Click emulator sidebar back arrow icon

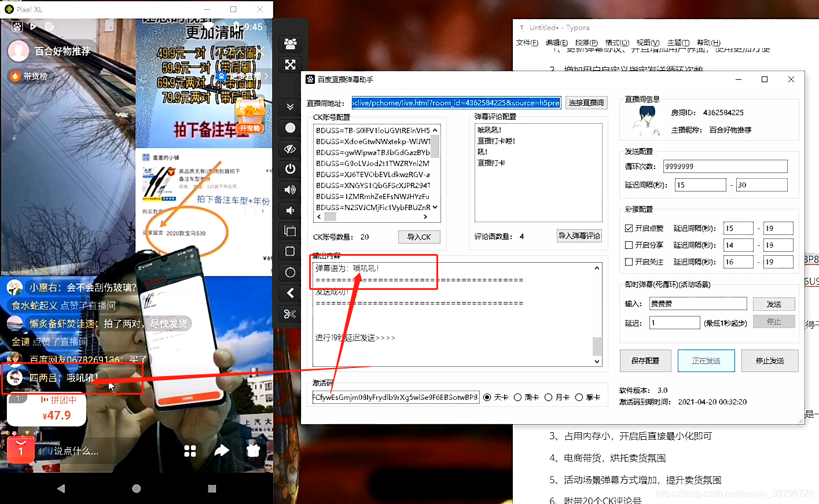(x=291, y=293)
